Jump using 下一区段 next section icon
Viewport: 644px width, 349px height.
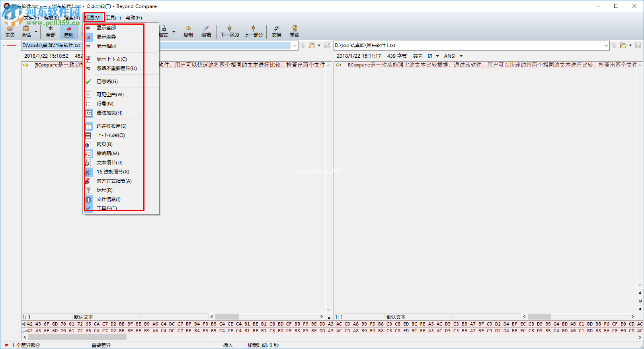pyautogui.click(x=230, y=31)
